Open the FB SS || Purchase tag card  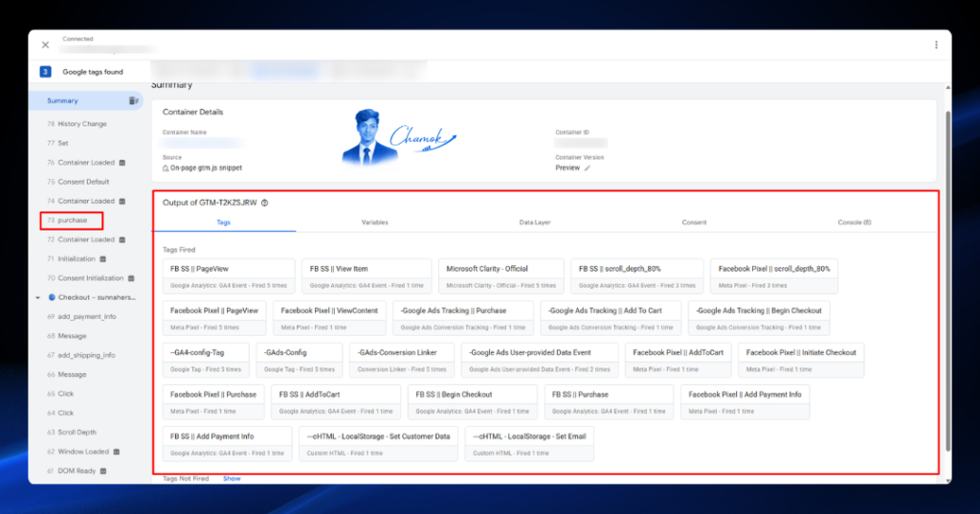pos(609,401)
